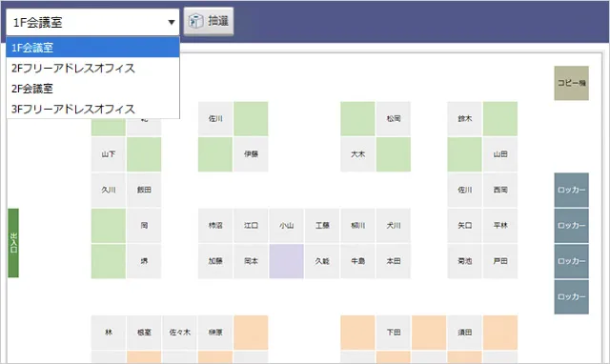Click the 西岡 seat
The image size is (610, 364).
click(x=500, y=190)
